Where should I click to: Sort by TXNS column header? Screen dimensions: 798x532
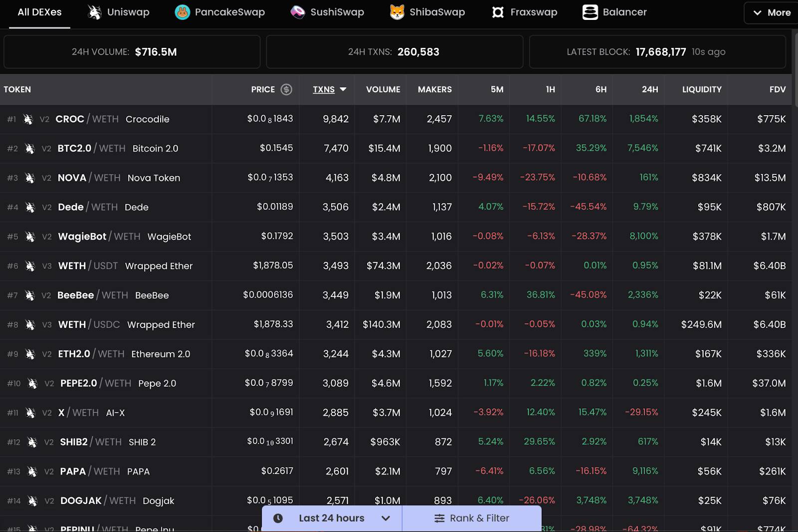pos(324,89)
